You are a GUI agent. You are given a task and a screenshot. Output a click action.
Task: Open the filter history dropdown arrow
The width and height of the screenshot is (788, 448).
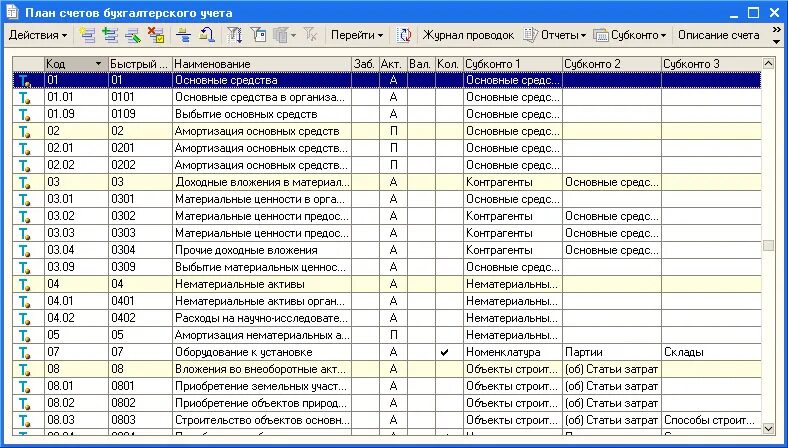click(x=293, y=36)
